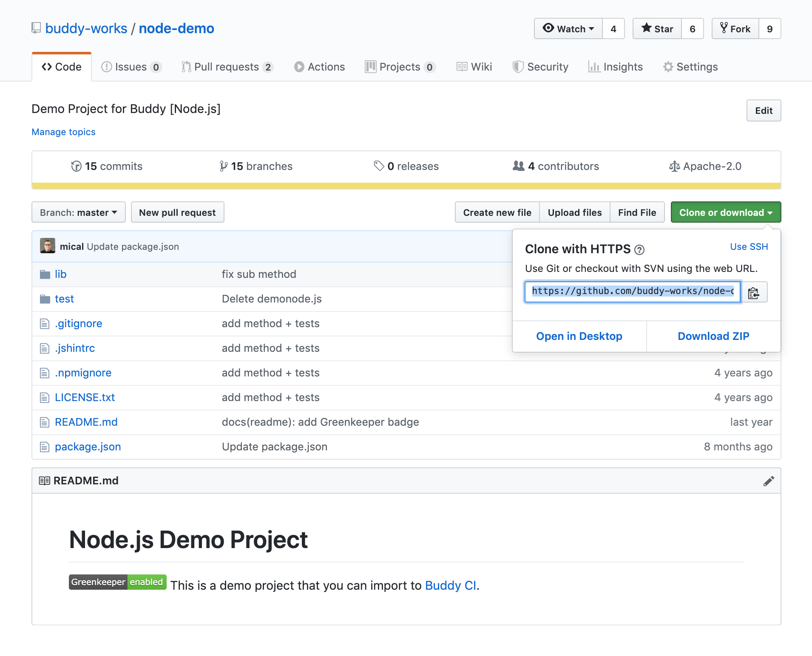Image resolution: width=812 pixels, height=656 pixels.
Task: Click mical author name in commit bar
Action: pyautogui.click(x=72, y=247)
